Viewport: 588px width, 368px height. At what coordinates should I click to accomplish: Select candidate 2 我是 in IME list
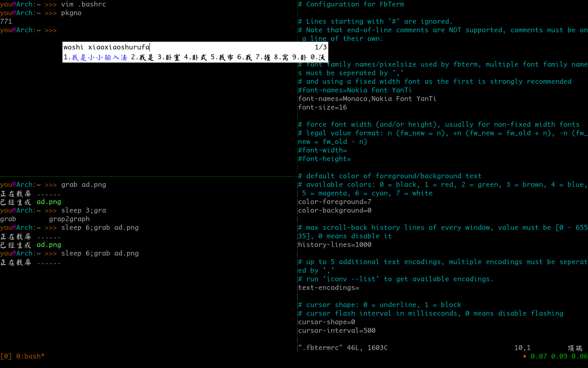(143, 57)
